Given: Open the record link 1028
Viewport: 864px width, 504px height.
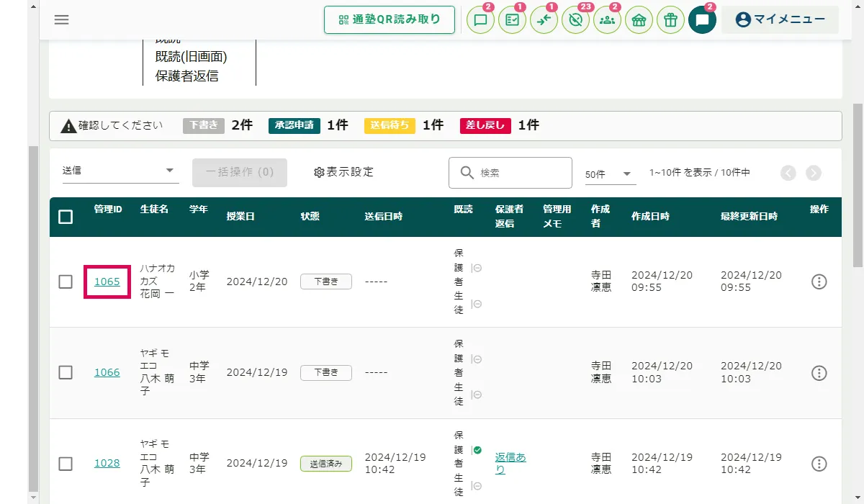Looking at the screenshot, I should tap(107, 463).
